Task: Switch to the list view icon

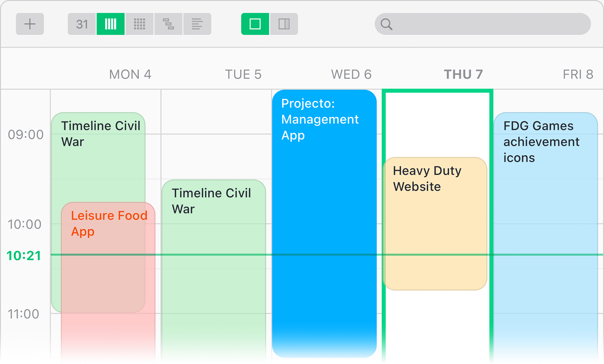Action: tap(197, 24)
